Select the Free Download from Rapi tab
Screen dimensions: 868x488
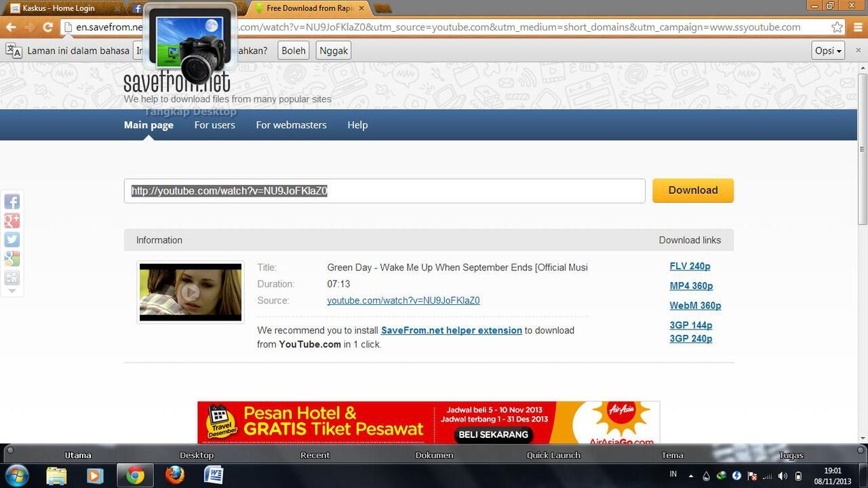coord(309,8)
